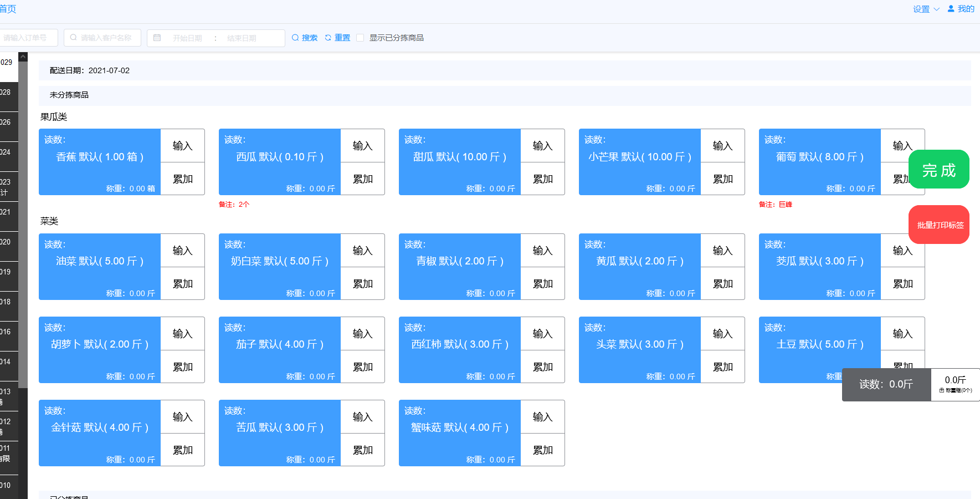Enable the 显示已分拣商品 checkbox

pos(360,37)
